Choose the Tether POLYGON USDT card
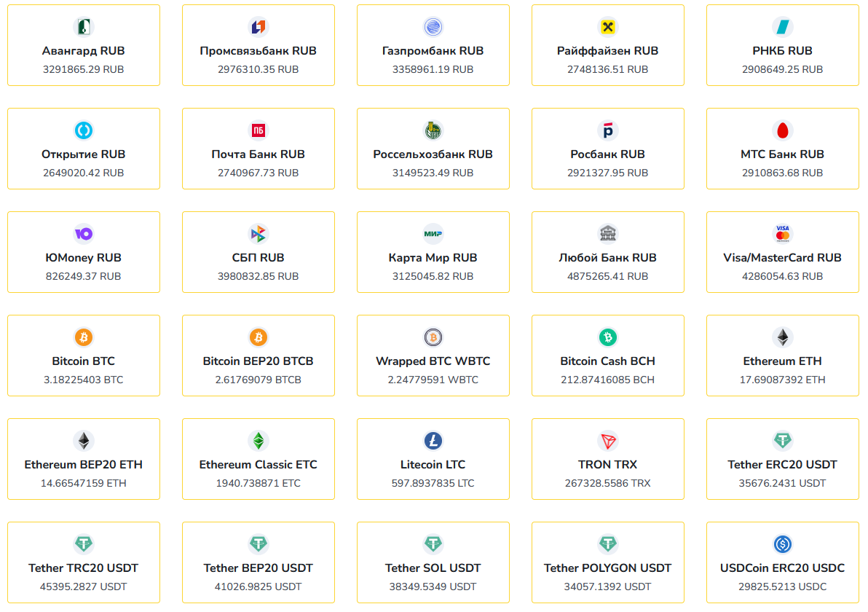 [608, 562]
